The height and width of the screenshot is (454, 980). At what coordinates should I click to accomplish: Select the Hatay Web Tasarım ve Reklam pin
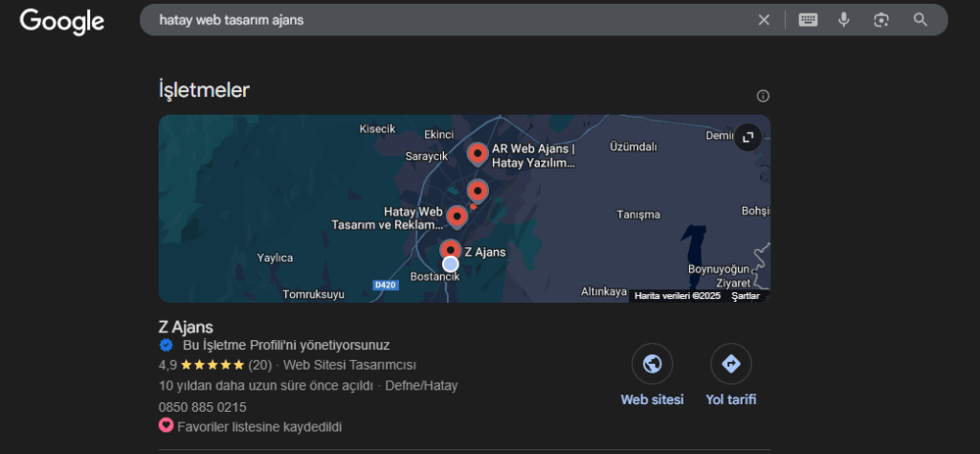tap(457, 217)
